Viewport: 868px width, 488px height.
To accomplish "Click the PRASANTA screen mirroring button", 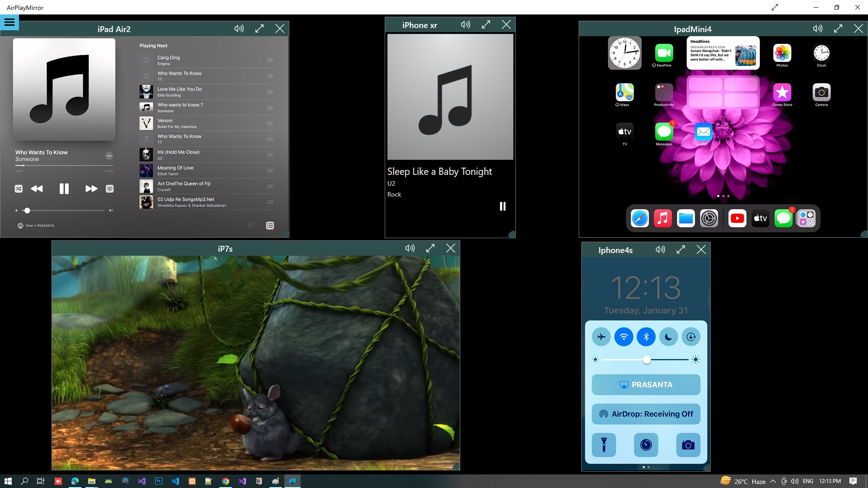I will [x=646, y=385].
